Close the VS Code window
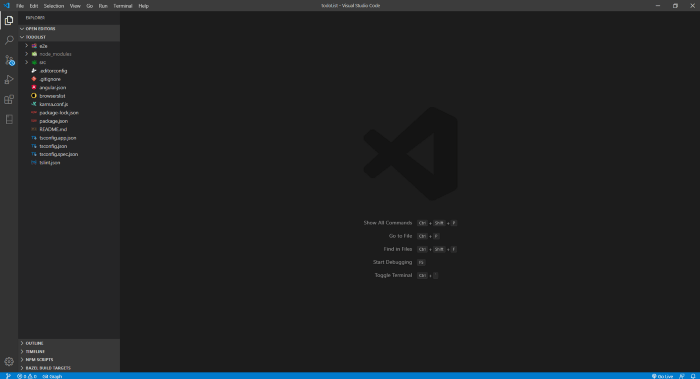 coord(692,6)
